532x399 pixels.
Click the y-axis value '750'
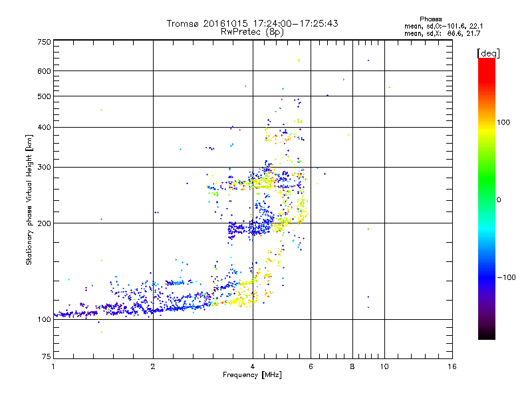point(44,42)
